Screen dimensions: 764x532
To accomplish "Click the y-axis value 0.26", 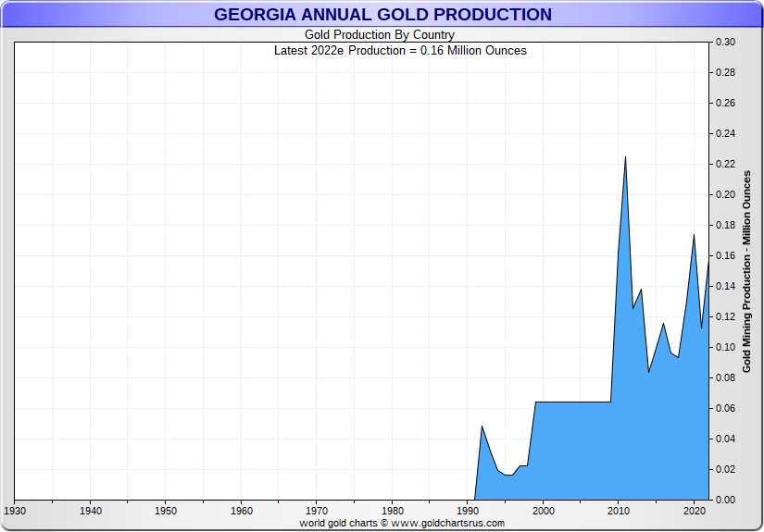I will pyautogui.click(x=725, y=104).
